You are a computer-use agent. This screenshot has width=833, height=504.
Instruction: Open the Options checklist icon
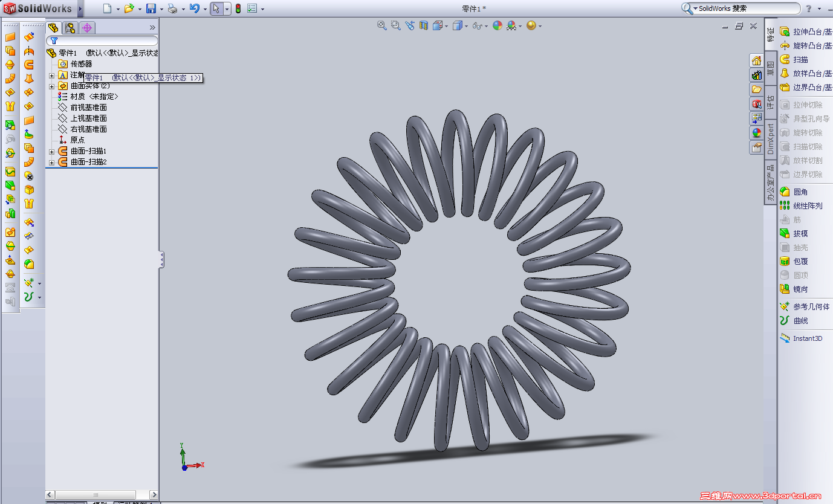click(x=252, y=8)
